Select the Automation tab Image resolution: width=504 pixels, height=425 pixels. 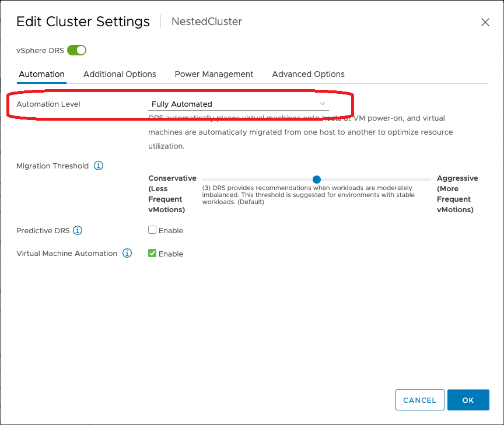pos(41,74)
